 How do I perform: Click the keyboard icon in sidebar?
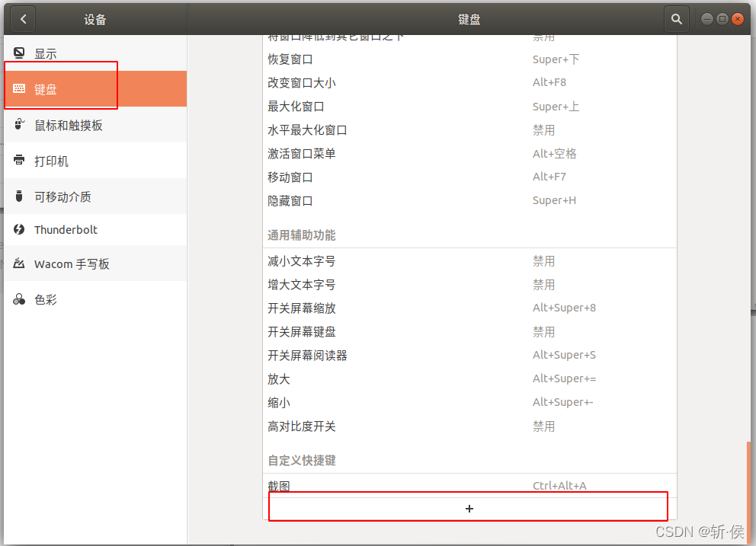coord(19,88)
